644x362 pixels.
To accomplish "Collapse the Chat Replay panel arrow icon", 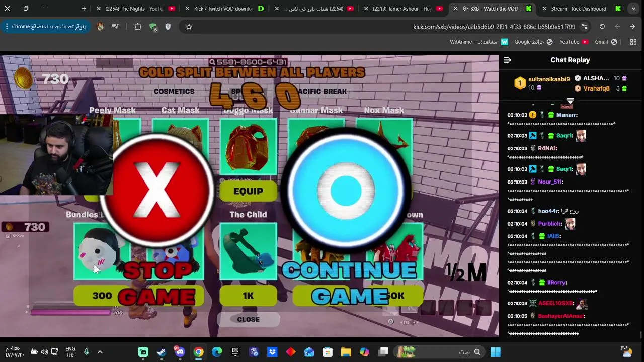I will pyautogui.click(x=507, y=60).
